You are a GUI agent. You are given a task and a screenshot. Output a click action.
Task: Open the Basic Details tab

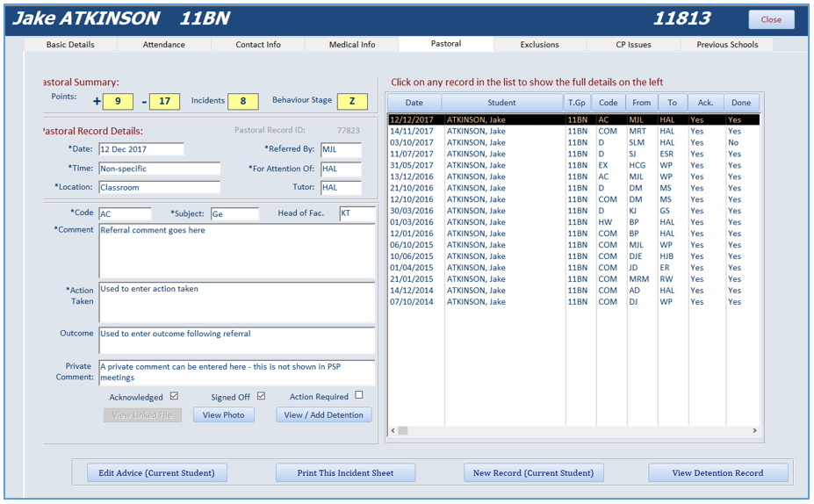point(70,45)
